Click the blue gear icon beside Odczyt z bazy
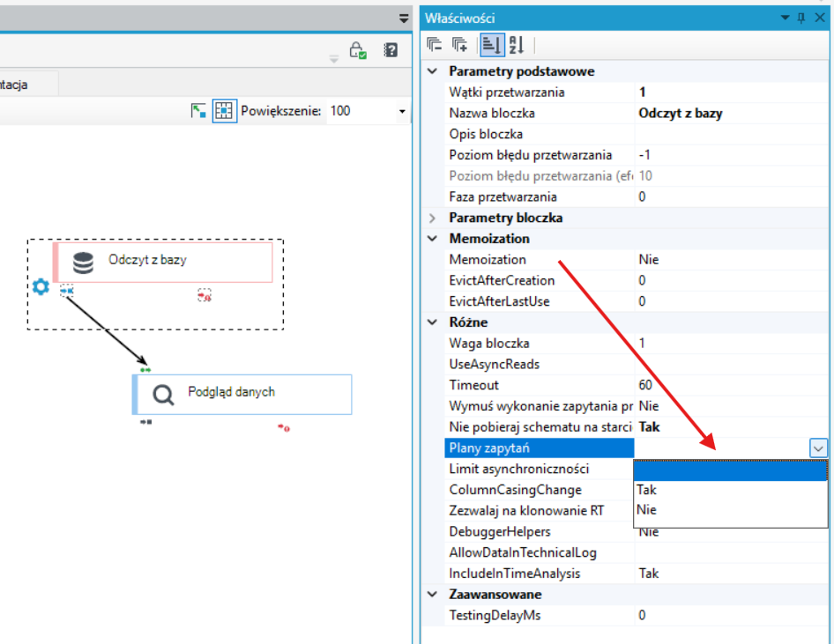 [41, 287]
